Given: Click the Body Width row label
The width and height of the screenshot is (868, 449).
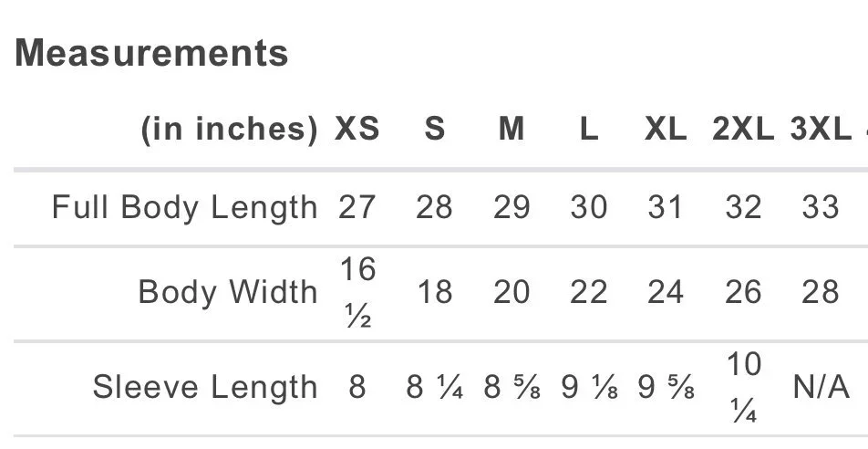Looking at the screenshot, I should point(228,291).
